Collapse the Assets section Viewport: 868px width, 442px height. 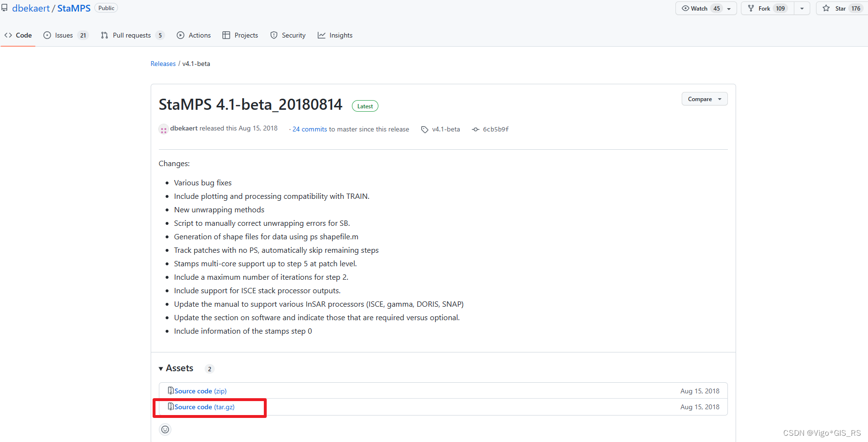pos(161,369)
